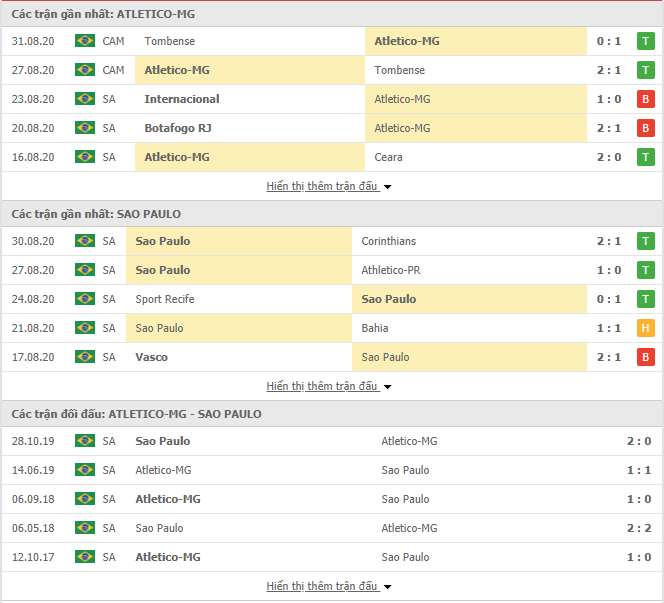Image resolution: width=664 pixels, height=603 pixels.
Task: Click the green T badge for Sport Recife match
Action: coord(645,299)
